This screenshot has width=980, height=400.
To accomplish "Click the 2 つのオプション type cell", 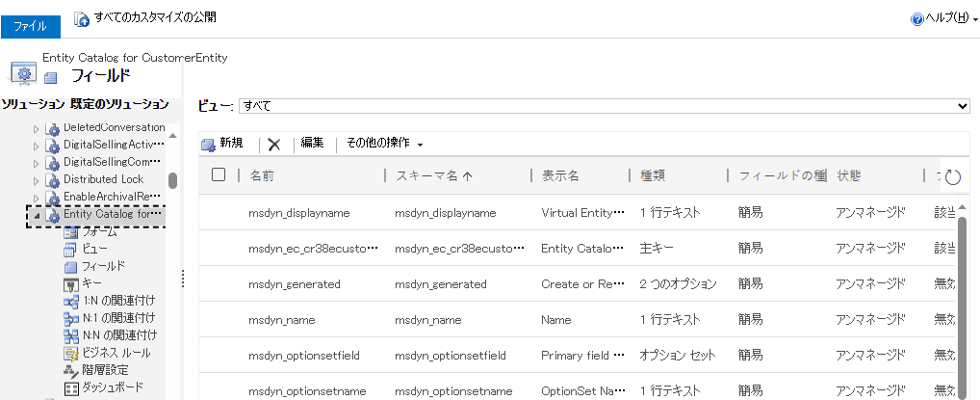I will click(678, 283).
